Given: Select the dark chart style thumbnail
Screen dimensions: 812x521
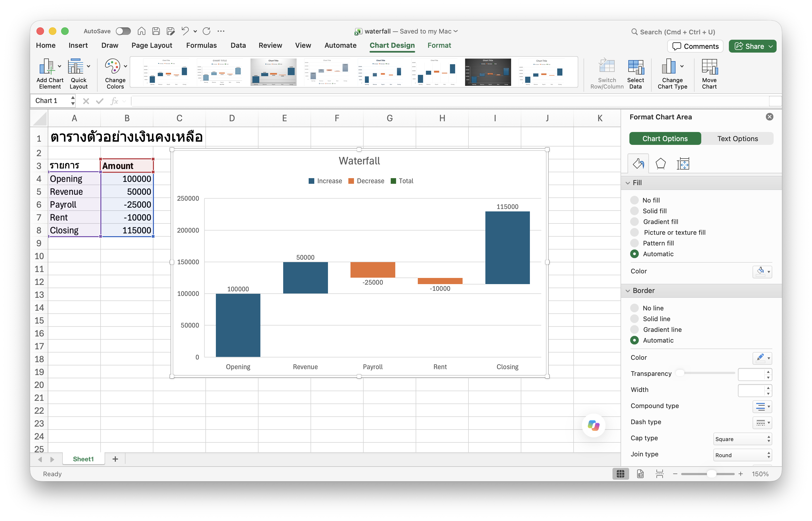Looking at the screenshot, I should tap(488, 72).
